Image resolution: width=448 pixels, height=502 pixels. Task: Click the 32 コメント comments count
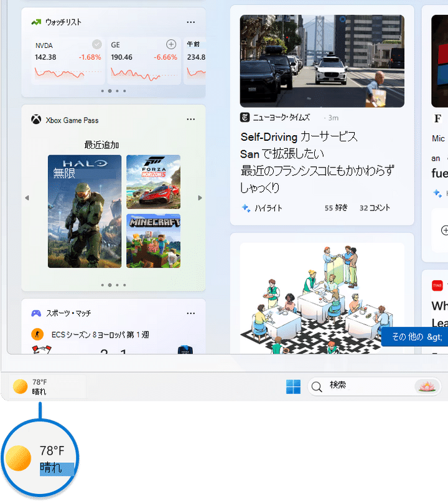click(x=375, y=208)
